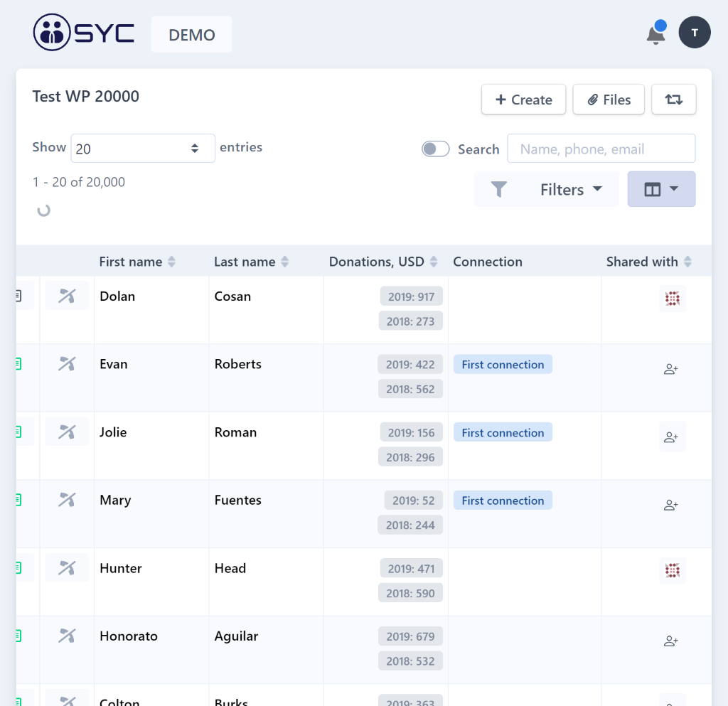
Task: Click the add-user share icon for Evan Roberts
Action: pyautogui.click(x=671, y=369)
